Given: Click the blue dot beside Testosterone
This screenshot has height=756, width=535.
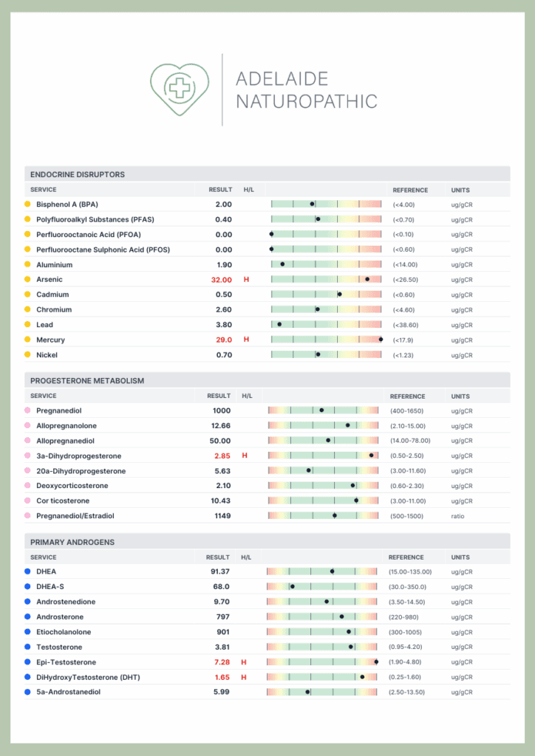Looking at the screenshot, I should [x=27, y=647].
